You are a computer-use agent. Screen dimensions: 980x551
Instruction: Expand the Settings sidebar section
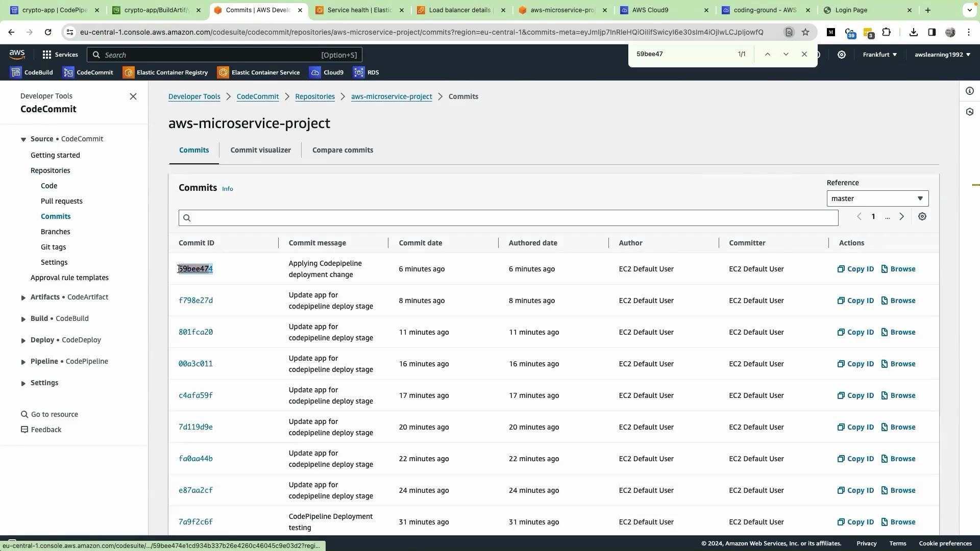coord(23,383)
